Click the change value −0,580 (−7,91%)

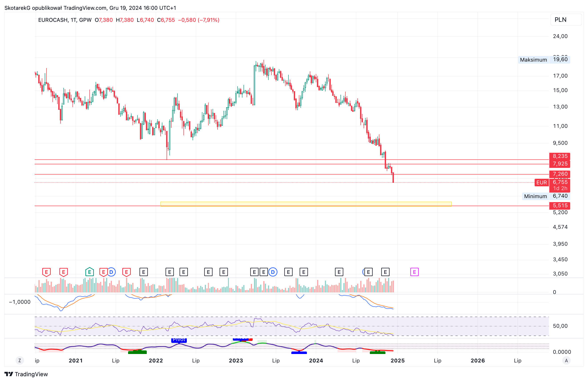(x=199, y=20)
